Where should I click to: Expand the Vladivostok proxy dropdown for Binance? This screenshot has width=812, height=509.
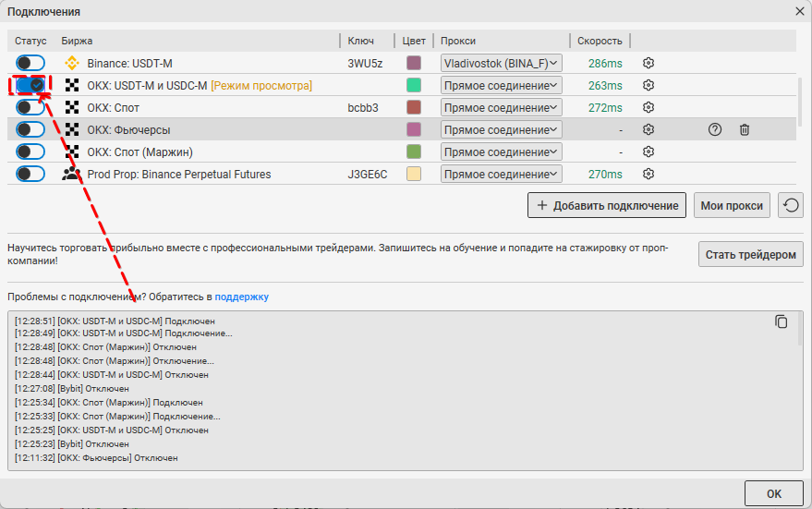coord(501,63)
